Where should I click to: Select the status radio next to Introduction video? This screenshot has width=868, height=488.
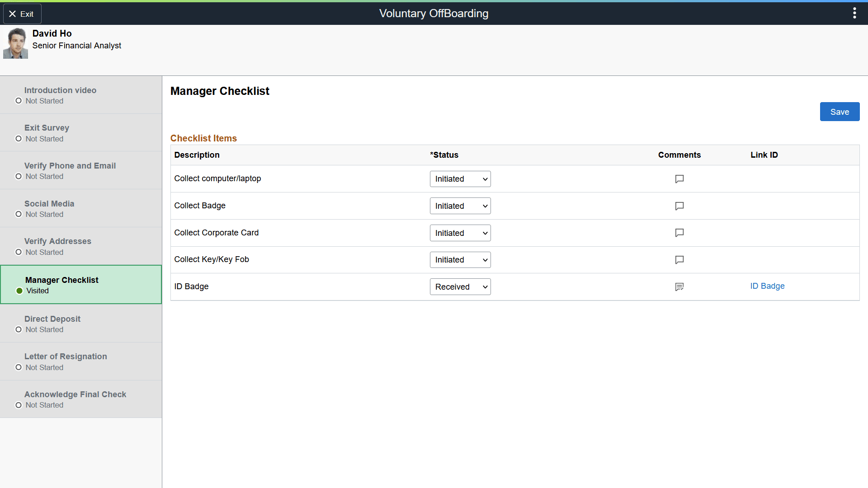pyautogui.click(x=19, y=101)
